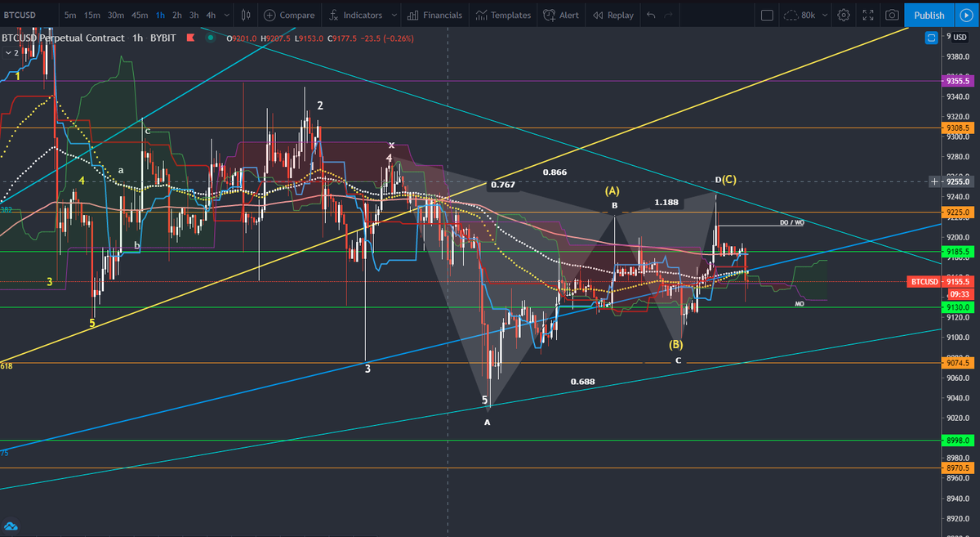This screenshot has width=980, height=537.
Task: Switch to the 45m timeframe
Action: pos(140,15)
